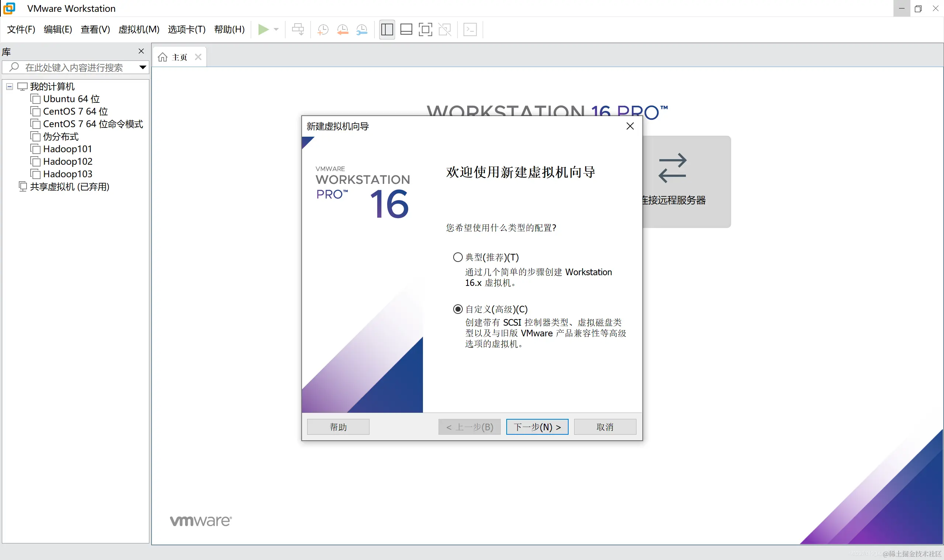Click the 下一步(N) button
The image size is (944, 560).
[x=537, y=427]
